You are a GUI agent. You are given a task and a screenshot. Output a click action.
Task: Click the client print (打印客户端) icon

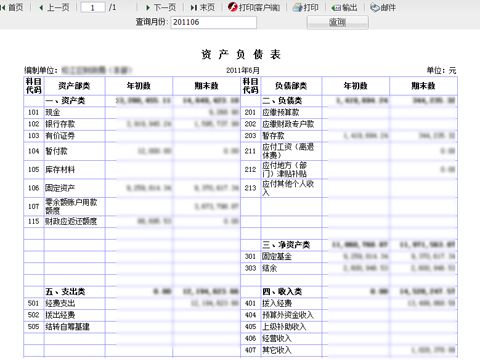[x=233, y=7]
